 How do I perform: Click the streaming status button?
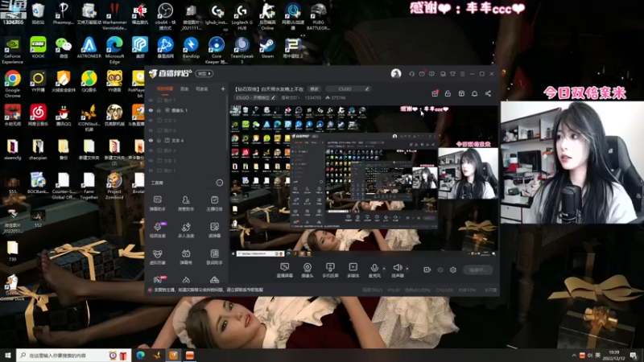pos(478,269)
